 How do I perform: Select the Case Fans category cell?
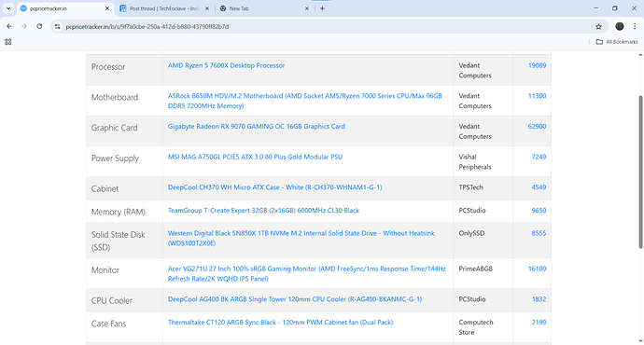click(x=124, y=327)
